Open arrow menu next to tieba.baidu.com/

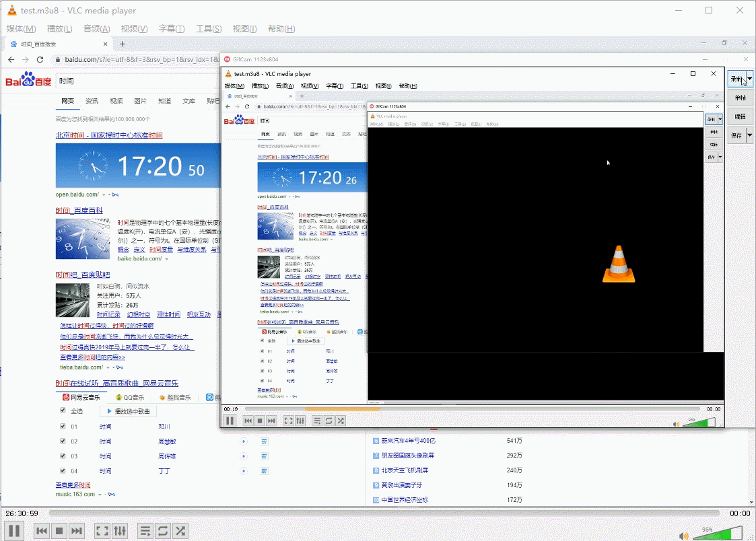point(108,367)
